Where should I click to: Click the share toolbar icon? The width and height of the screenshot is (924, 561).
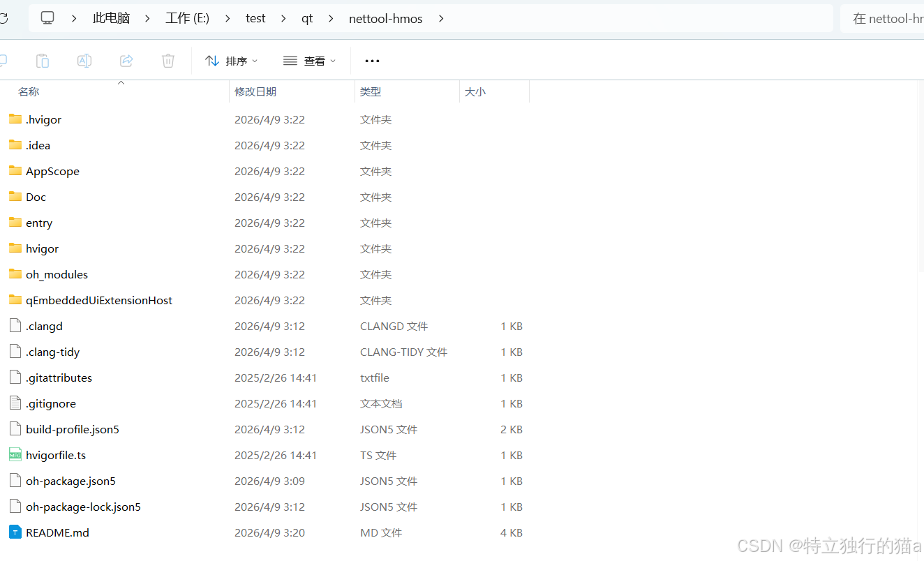coord(126,61)
